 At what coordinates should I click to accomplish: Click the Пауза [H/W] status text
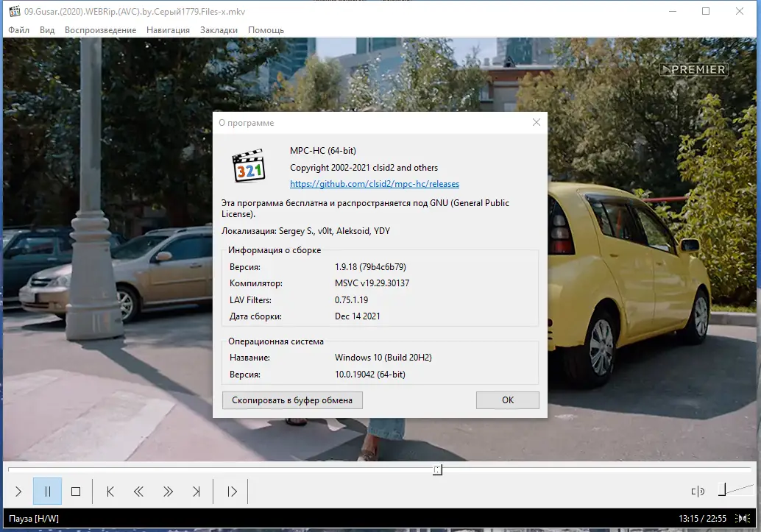coord(34,519)
